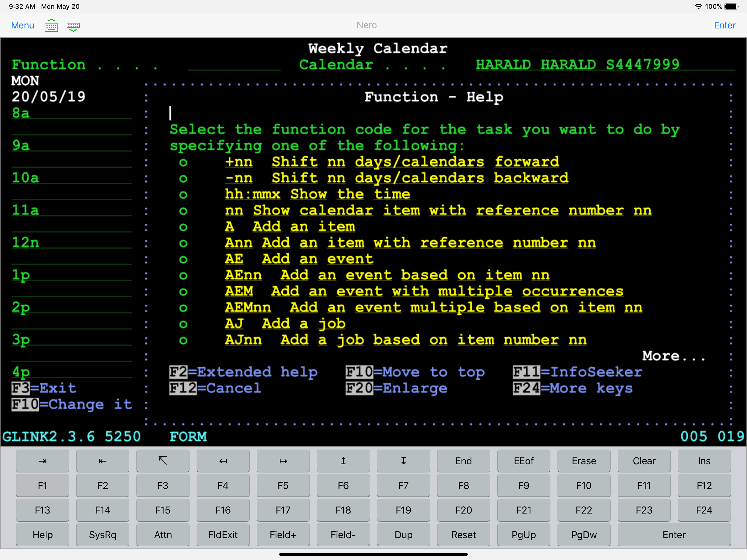The image size is (747, 560).
Task: Tap the F21 key
Action: (523, 510)
